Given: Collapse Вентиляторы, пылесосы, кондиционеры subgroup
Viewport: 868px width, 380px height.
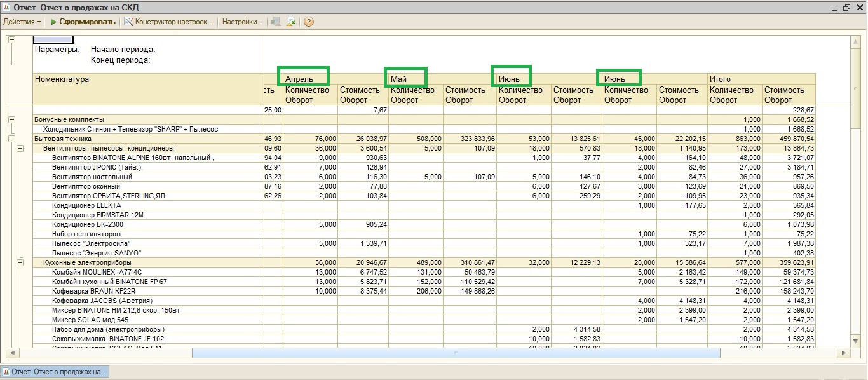Looking at the screenshot, I should click(20, 148).
